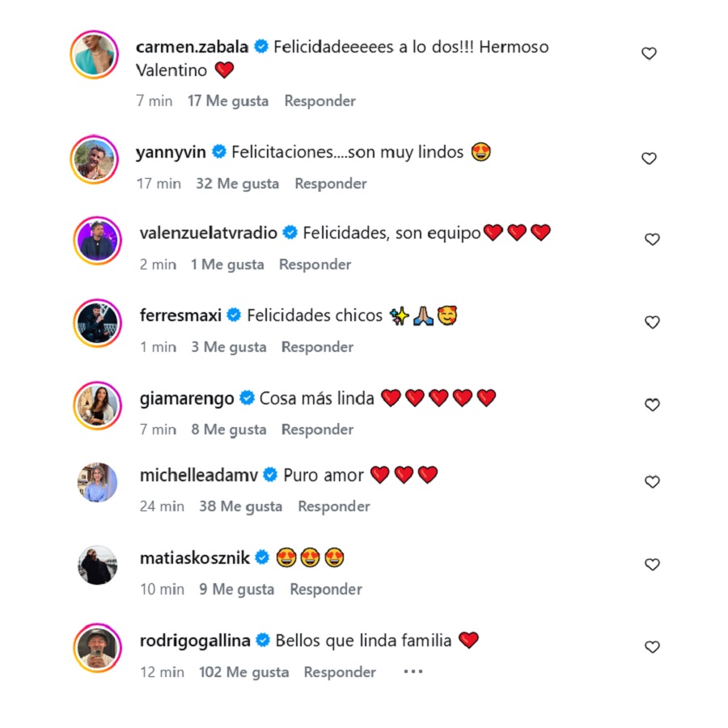
Task: View the 38 likes on michelleadamv's comment
Action: pos(241,506)
